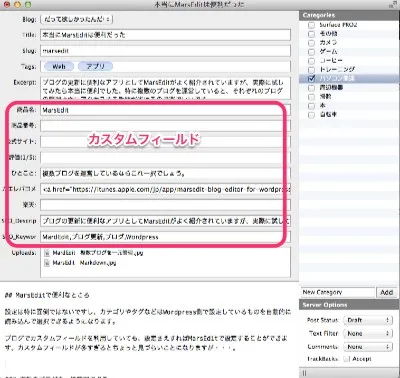Uncheck the highlighted パソコン category checkbox

pos(311,79)
